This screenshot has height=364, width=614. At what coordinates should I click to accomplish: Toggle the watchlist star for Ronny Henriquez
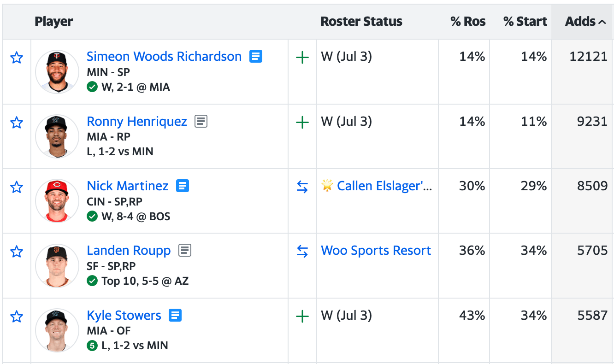pyautogui.click(x=17, y=123)
